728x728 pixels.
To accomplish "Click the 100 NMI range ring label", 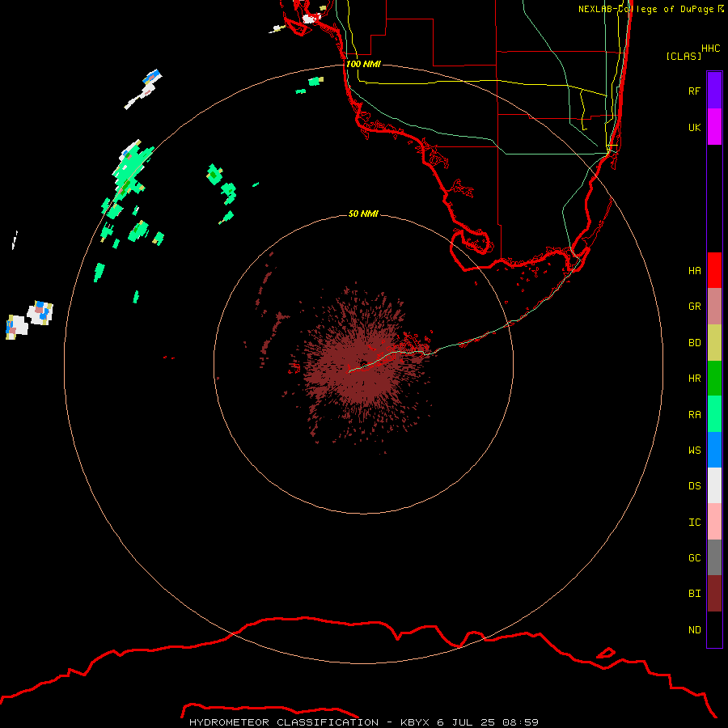I will [363, 64].
